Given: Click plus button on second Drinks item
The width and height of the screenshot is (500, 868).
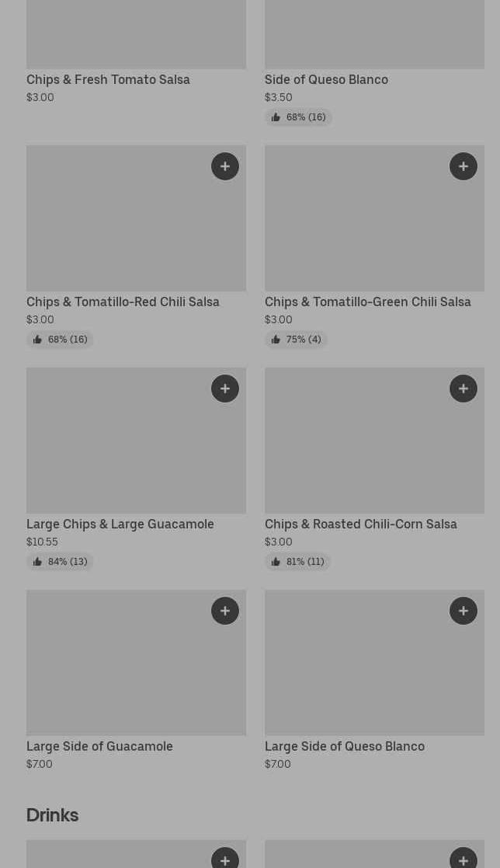Looking at the screenshot, I should click(x=464, y=859).
